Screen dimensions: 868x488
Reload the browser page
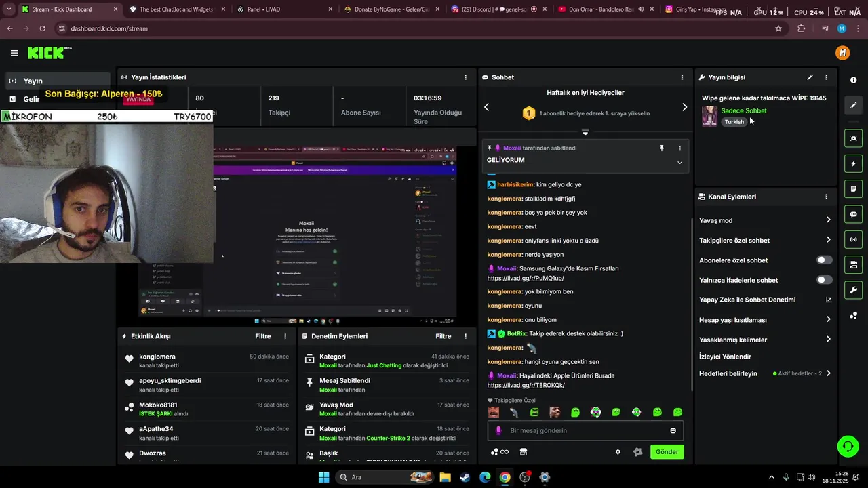[42, 28]
